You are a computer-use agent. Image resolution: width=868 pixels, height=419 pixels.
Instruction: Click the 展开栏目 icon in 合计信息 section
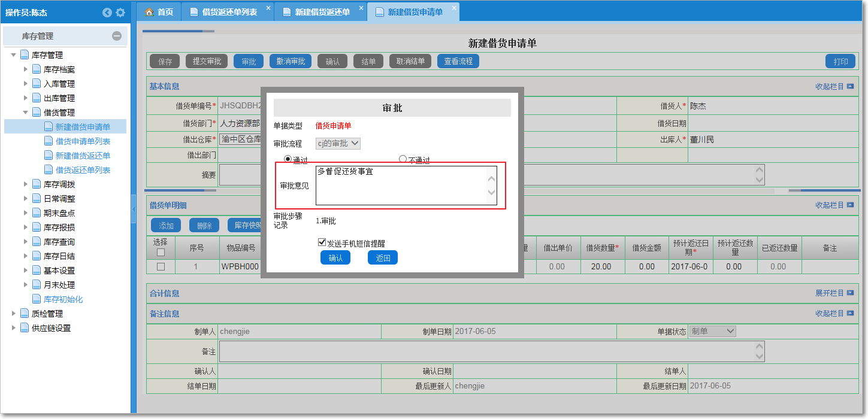[850, 293]
